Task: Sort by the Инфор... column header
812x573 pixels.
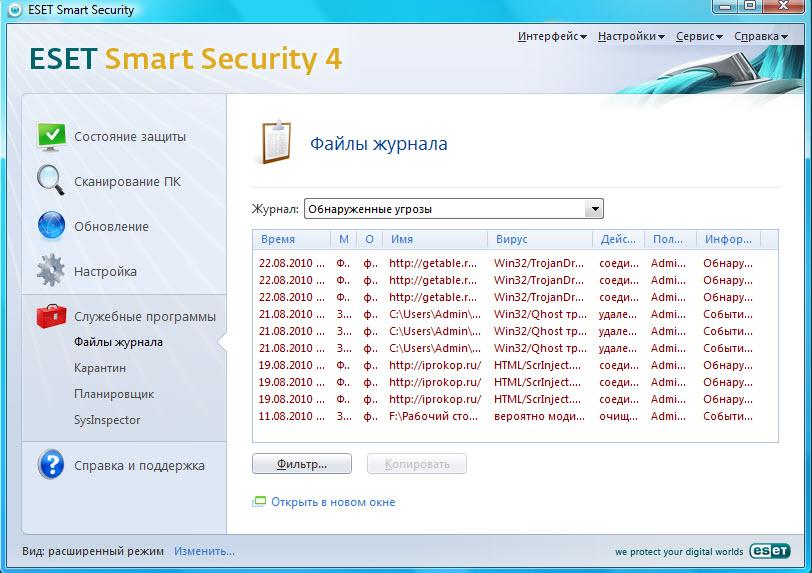Action: click(728, 239)
